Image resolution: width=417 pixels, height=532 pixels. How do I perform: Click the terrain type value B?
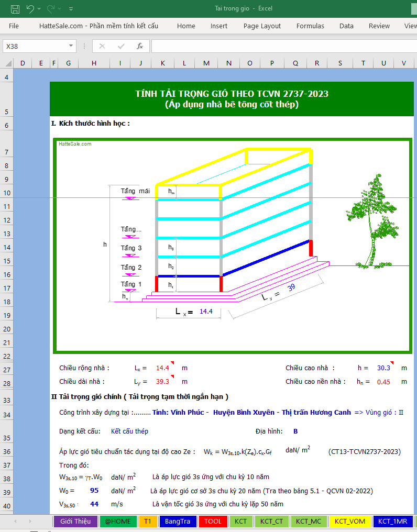[x=295, y=431]
